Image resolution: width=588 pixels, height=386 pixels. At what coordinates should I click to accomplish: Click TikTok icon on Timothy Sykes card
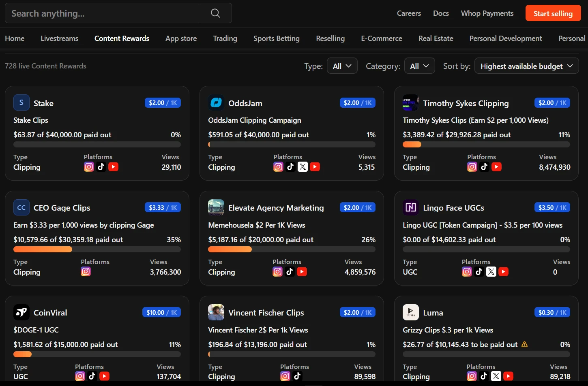coord(484,167)
